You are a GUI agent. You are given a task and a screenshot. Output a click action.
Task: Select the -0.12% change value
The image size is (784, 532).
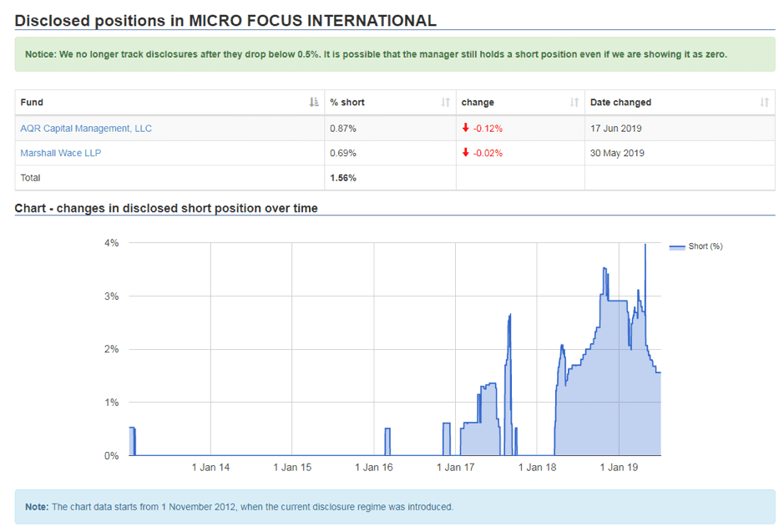[x=488, y=129]
